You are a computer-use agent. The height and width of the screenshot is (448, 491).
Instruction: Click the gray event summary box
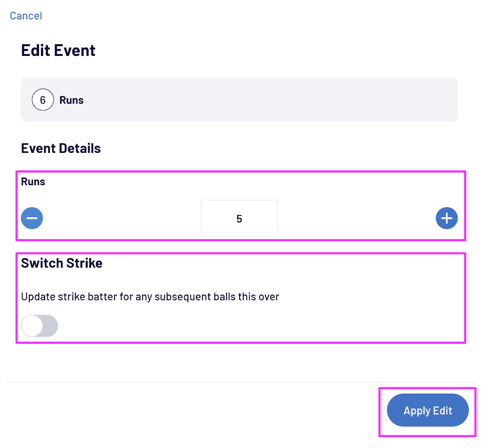257,100
